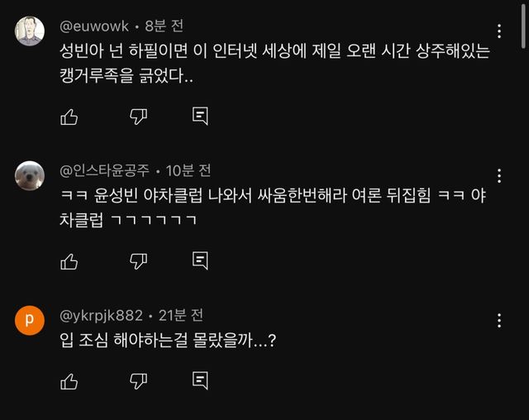
Task: Like the comment by @euwowk
Action: 69,117
